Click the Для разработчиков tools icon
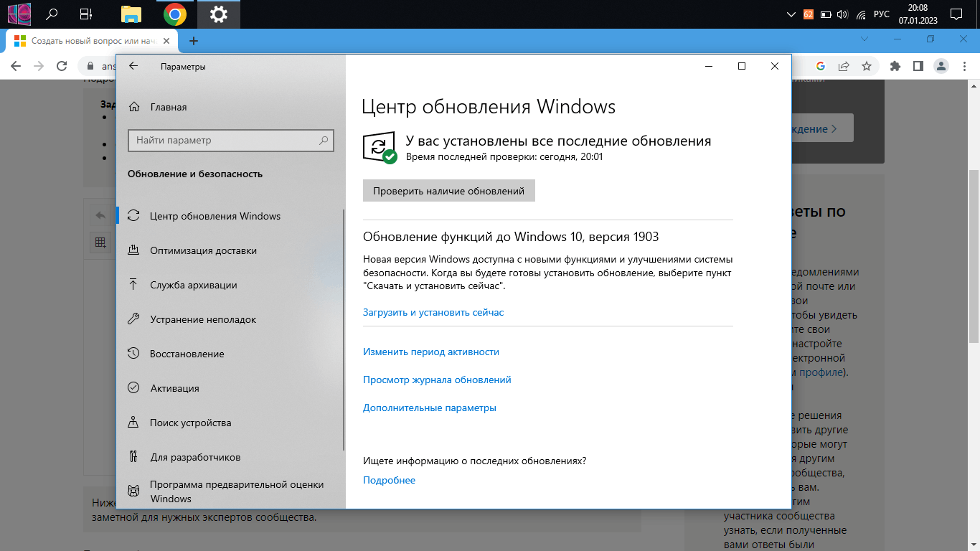Image resolution: width=980 pixels, height=551 pixels. [133, 457]
